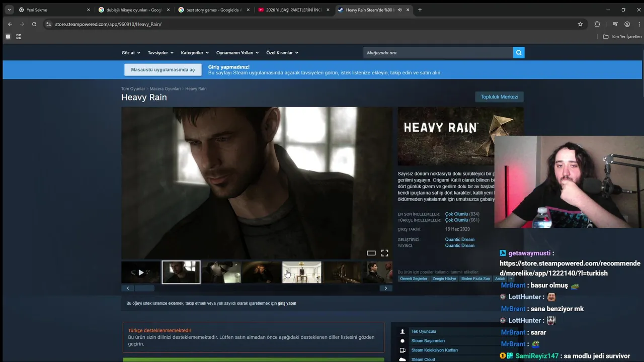Screen dimensions: 644x362
Task: Close the '2026 YILBAŞI PAKETLERİNİ' tab
Action: click(x=328, y=10)
